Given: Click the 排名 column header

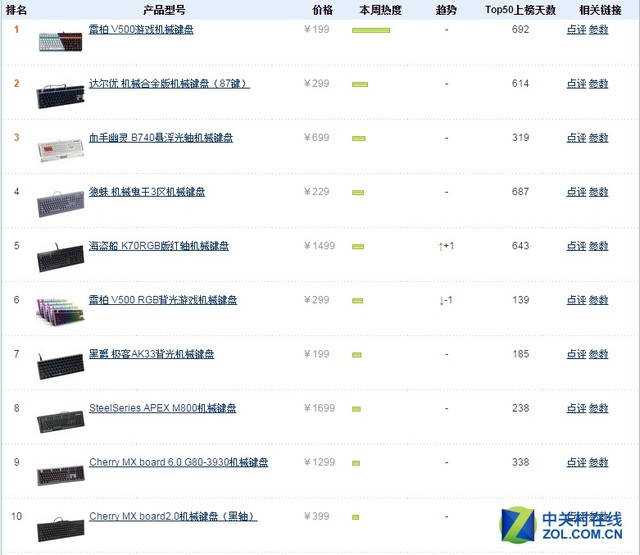Looking at the screenshot, I should [16, 10].
